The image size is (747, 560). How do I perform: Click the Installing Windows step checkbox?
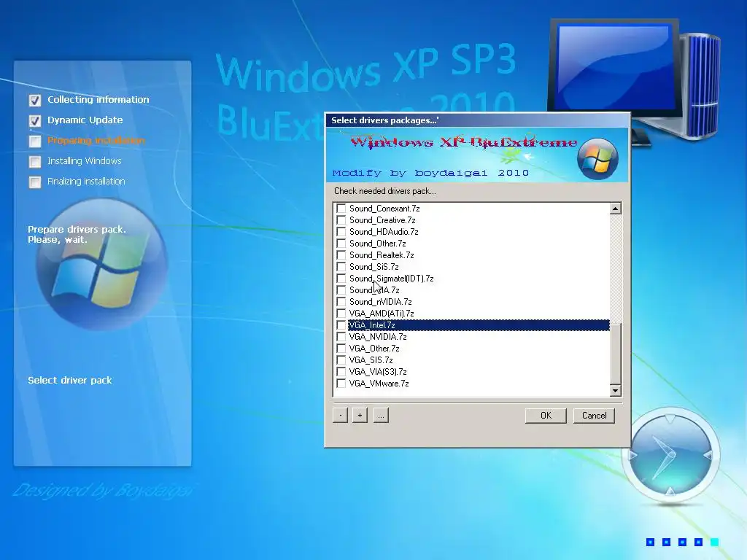tap(35, 161)
